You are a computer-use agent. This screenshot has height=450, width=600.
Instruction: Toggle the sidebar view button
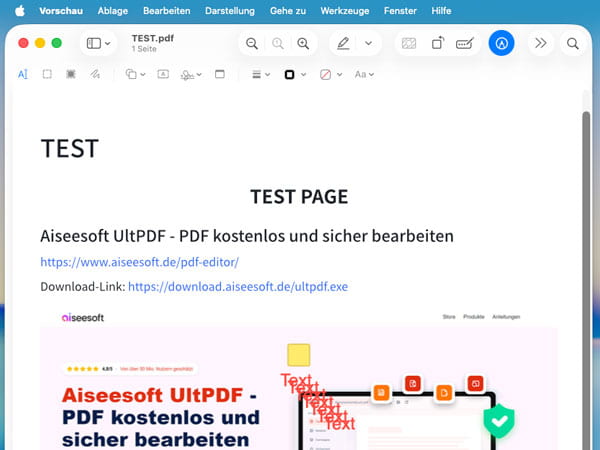pos(93,43)
